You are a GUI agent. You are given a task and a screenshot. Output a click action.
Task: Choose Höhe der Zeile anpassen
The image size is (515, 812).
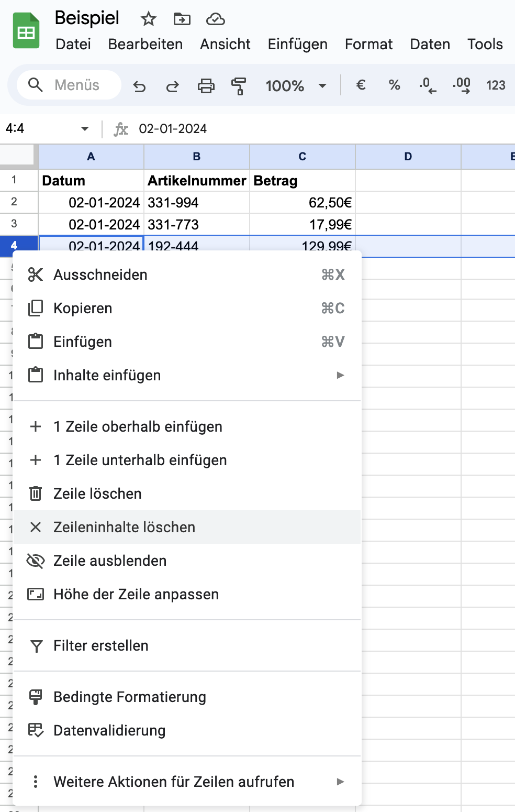[187, 594]
